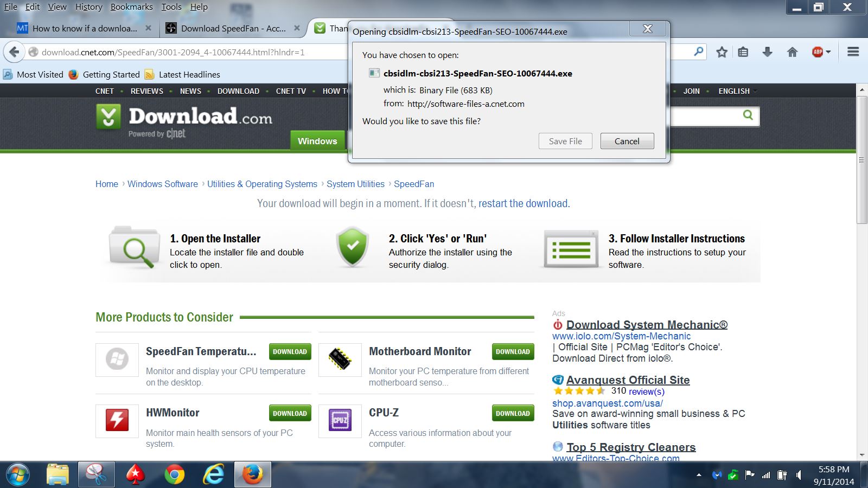Viewport: 868px width, 488px height.
Task: Close the Opening file dialog
Action: pyautogui.click(x=648, y=29)
